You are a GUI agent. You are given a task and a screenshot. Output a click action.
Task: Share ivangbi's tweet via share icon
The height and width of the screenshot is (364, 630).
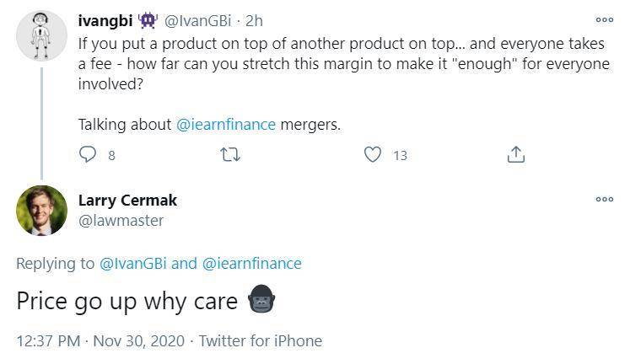(x=516, y=154)
